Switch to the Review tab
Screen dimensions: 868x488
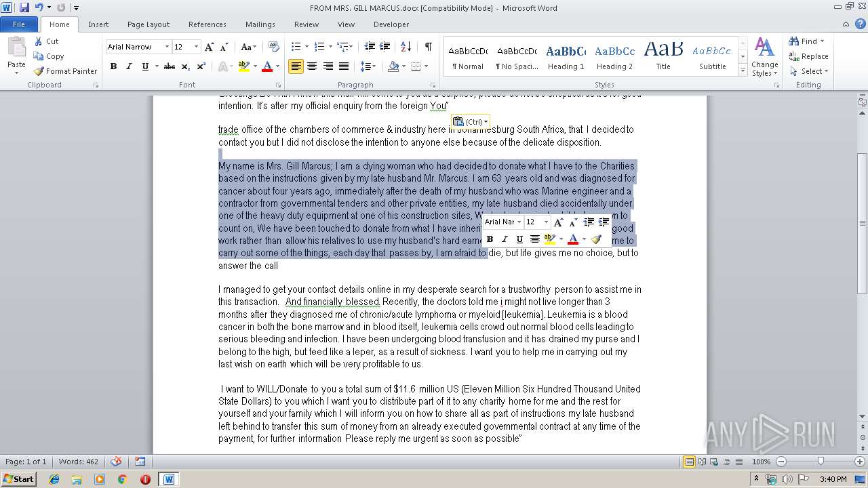[x=307, y=24]
